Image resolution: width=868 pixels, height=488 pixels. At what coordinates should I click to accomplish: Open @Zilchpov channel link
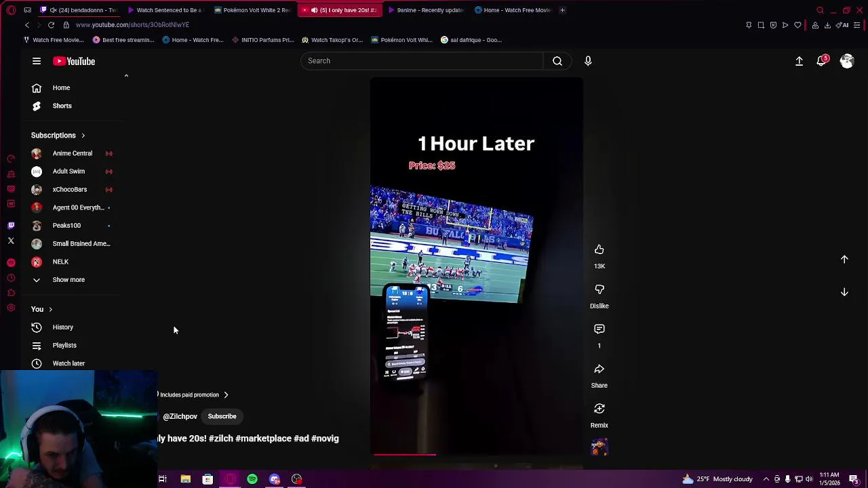pyautogui.click(x=180, y=417)
